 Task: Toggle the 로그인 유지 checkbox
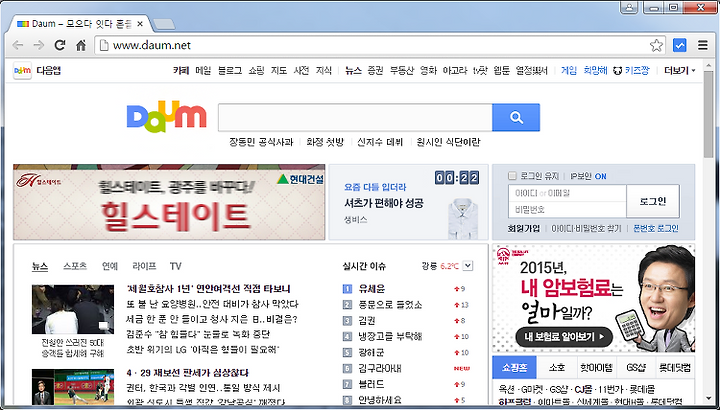coord(512,176)
